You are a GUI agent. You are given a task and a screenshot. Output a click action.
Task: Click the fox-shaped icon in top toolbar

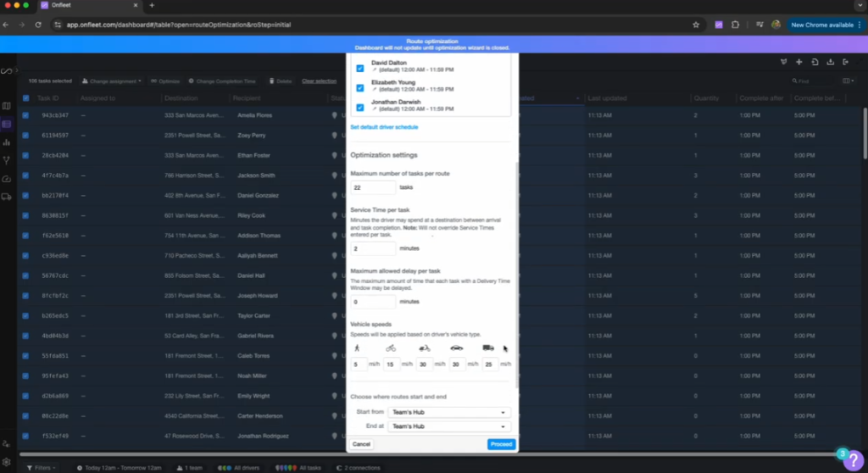pyautogui.click(x=783, y=62)
